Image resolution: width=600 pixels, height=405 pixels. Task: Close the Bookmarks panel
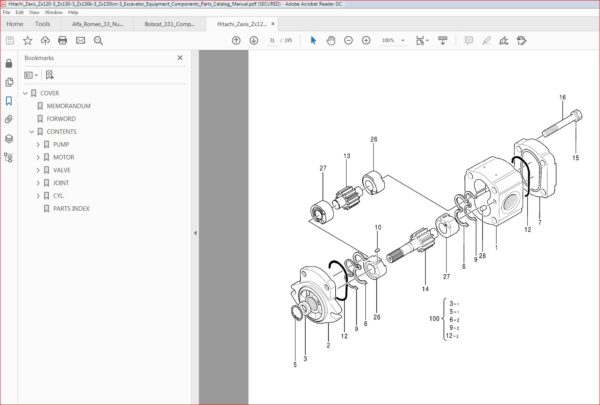tap(180, 58)
